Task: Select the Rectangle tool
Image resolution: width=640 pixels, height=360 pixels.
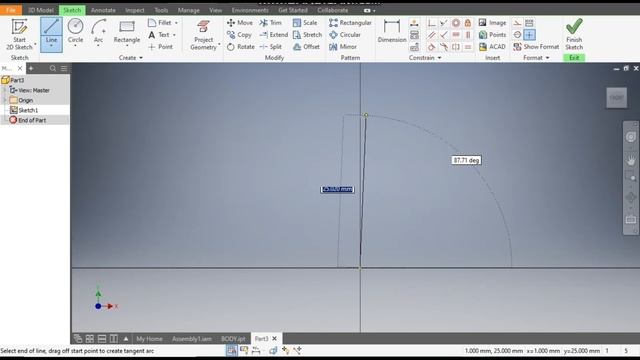Action: pos(127,31)
